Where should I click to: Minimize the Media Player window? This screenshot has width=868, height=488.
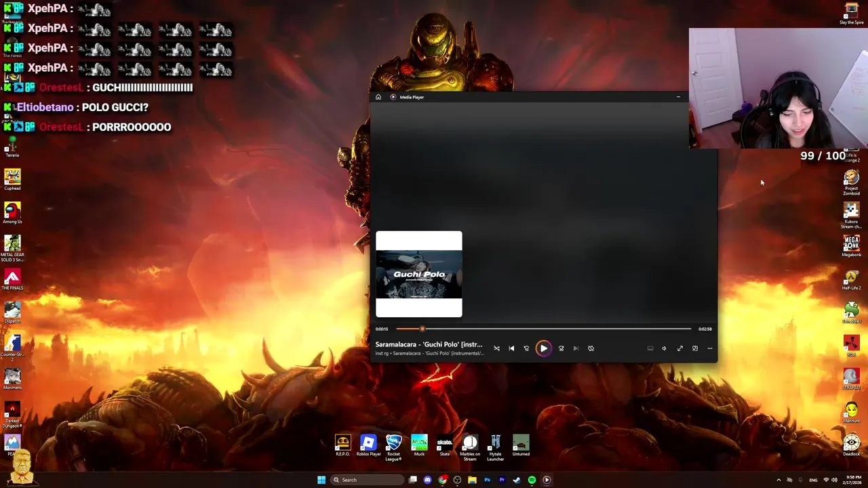click(678, 97)
